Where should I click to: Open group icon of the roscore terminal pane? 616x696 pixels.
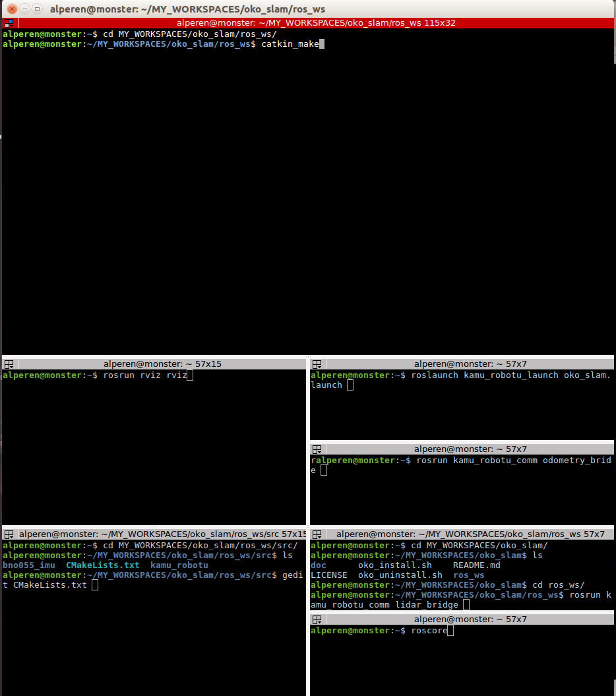tap(317, 619)
